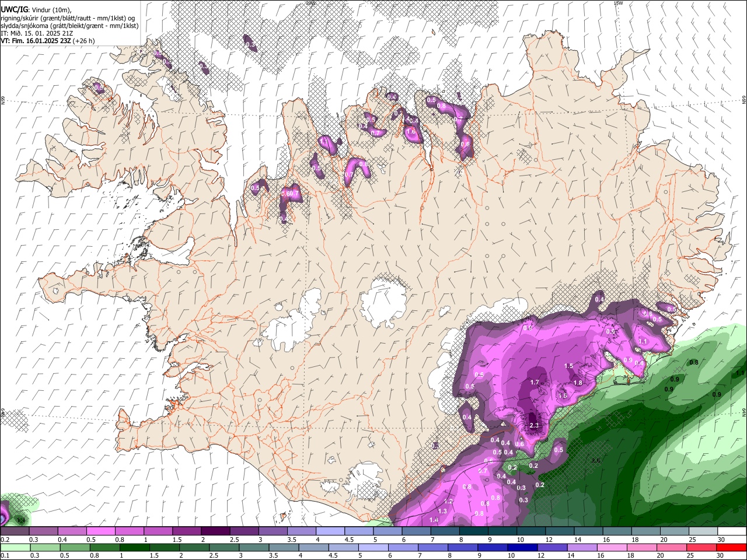
Task: Click the 1.8 snowfall value on map
Action: (578, 383)
